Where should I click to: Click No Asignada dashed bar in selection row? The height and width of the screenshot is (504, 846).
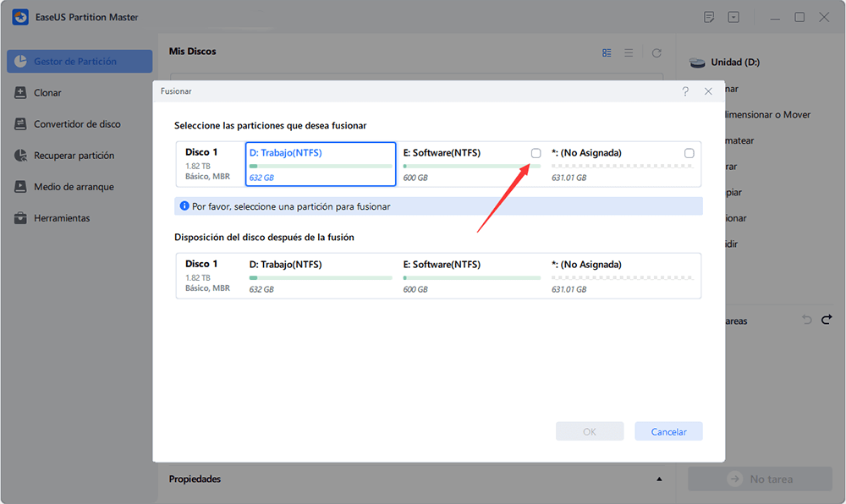622,166
